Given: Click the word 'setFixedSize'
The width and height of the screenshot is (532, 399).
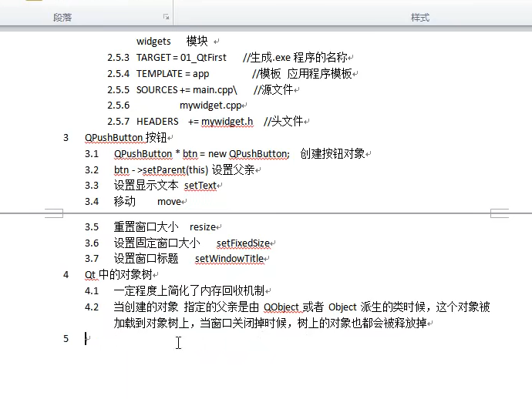Looking at the screenshot, I should coord(244,243).
